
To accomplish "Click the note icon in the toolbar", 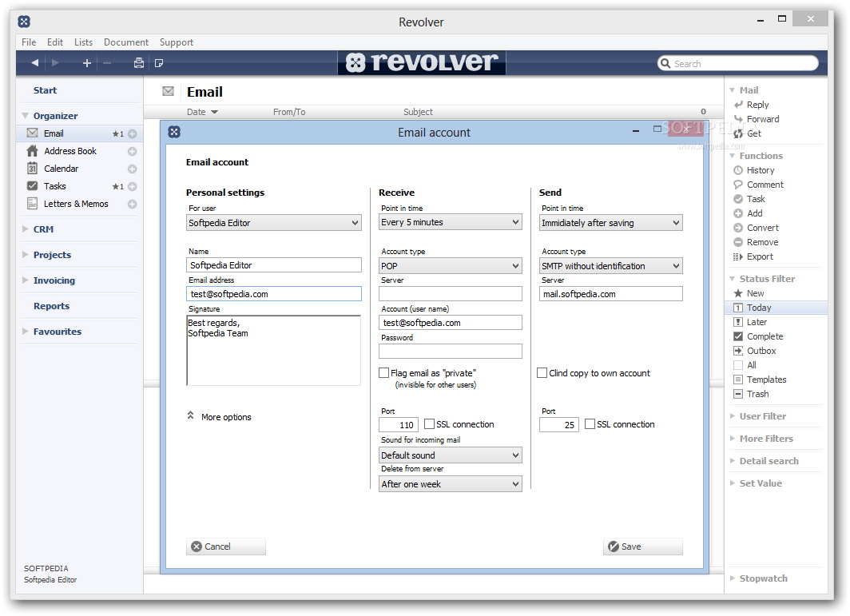I will coord(159,63).
